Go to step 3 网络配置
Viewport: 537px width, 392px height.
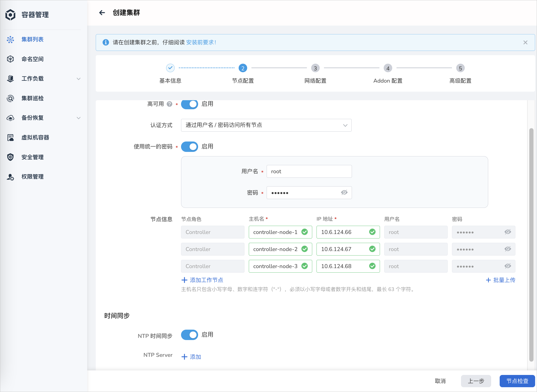[x=315, y=68]
